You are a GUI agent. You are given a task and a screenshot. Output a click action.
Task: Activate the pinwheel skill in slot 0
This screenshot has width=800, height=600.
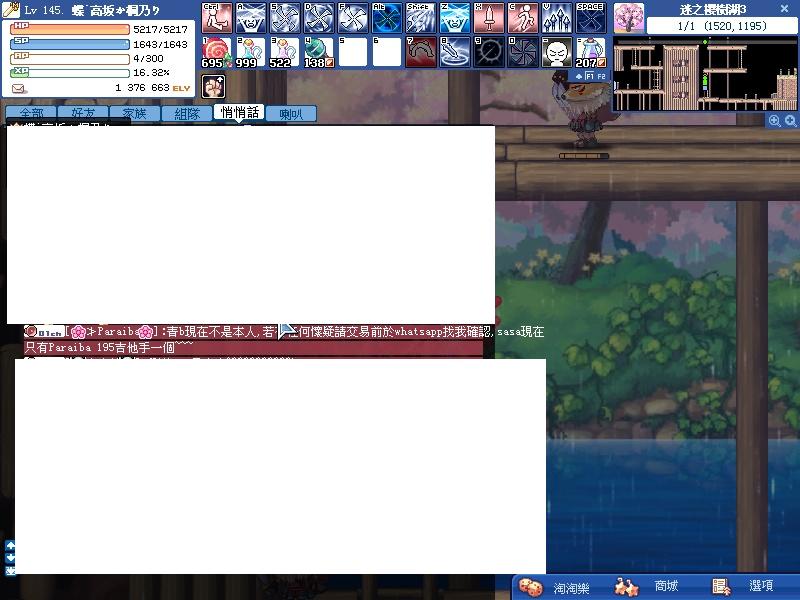pos(523,52)
